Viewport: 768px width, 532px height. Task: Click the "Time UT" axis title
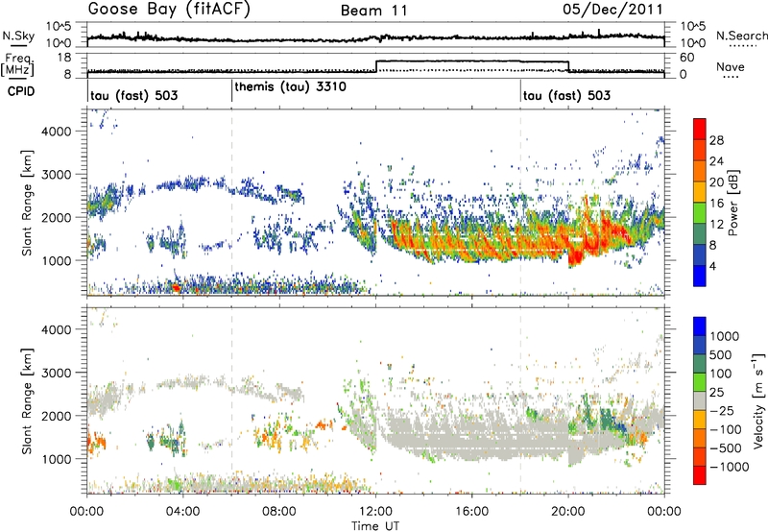click(375, 526)
